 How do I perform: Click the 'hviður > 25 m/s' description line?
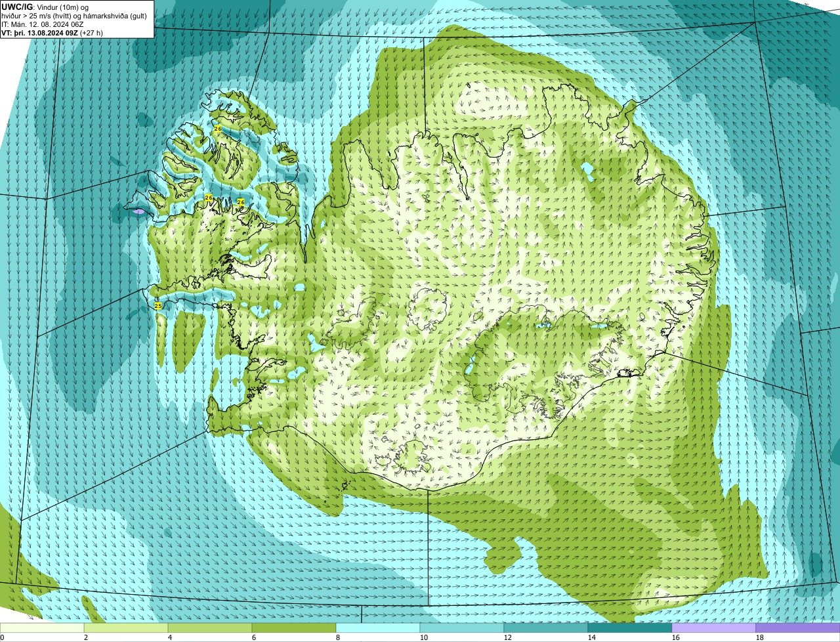75,15
